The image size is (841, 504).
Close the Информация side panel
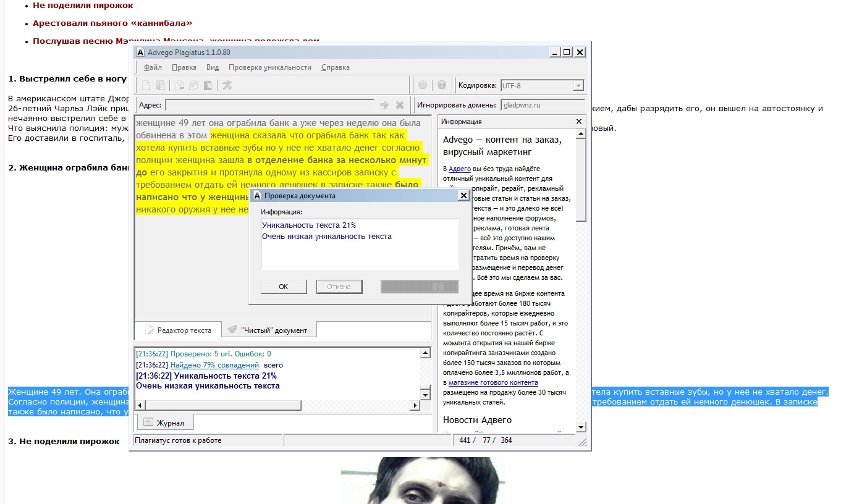tap(579, 122)
